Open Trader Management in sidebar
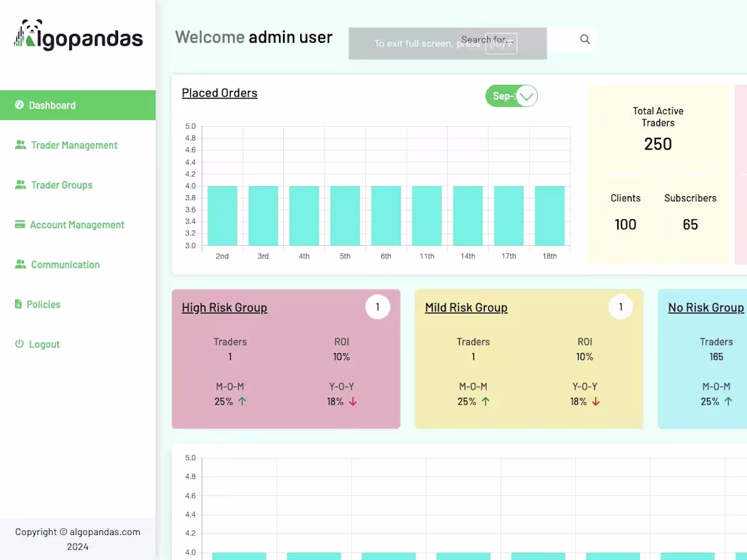 coord(74,145)
